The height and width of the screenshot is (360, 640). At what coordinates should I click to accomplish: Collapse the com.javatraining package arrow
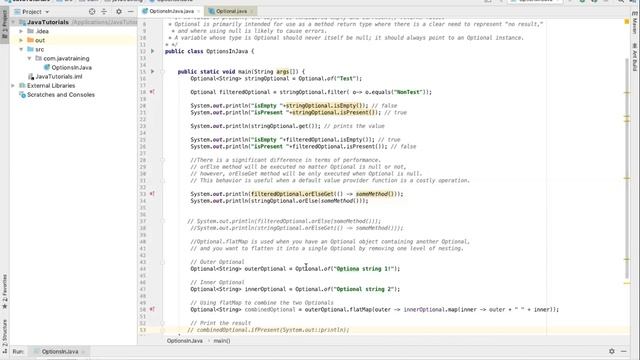pos(29,58)
